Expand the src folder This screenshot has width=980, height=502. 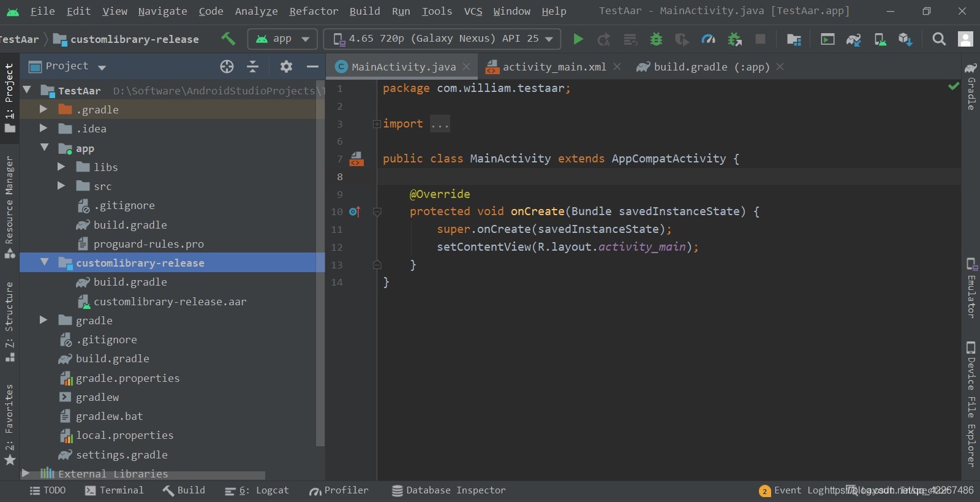(61, 186)
